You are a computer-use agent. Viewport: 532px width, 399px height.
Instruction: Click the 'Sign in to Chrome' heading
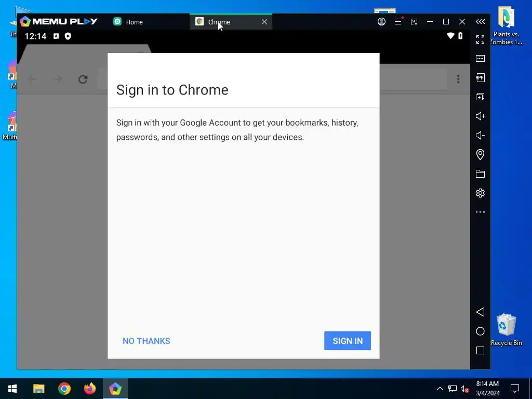[x=172, y=90]
